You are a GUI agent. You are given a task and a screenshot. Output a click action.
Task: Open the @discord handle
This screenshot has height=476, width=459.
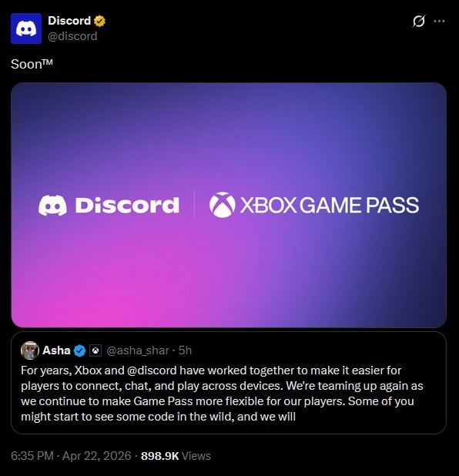pos(72,36)
